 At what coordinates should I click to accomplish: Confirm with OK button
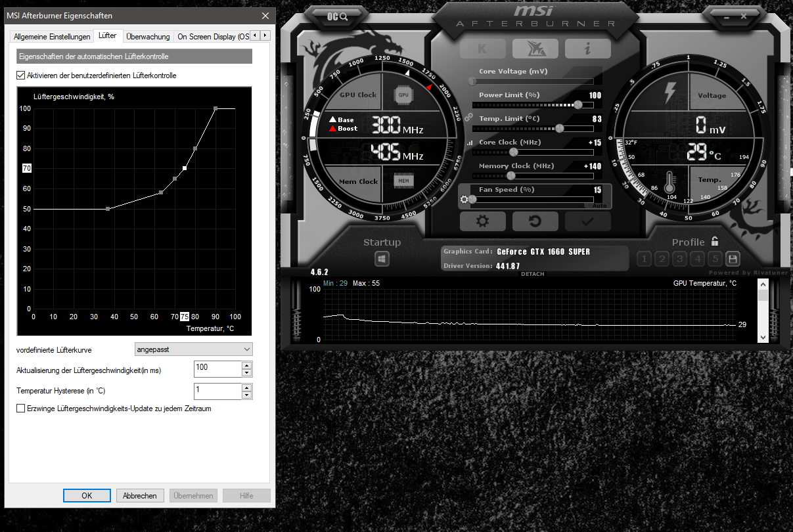click(x=87, y=496)
